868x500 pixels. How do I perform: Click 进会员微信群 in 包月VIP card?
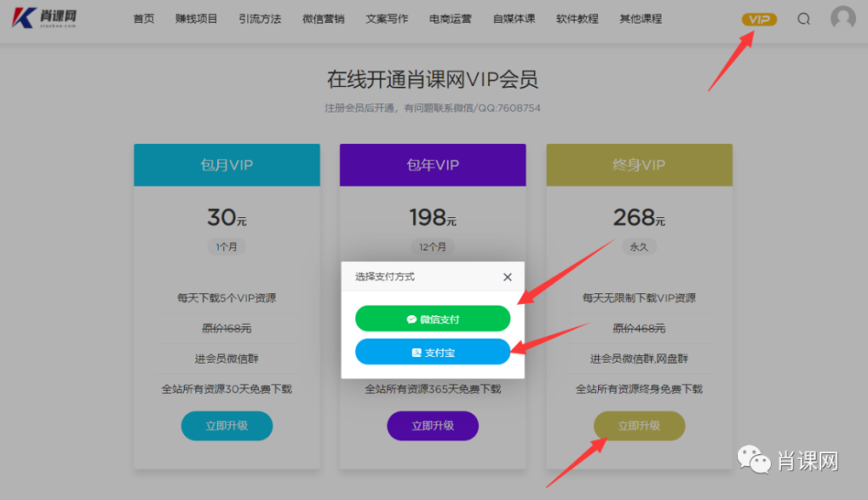click(x=227, y=359)
